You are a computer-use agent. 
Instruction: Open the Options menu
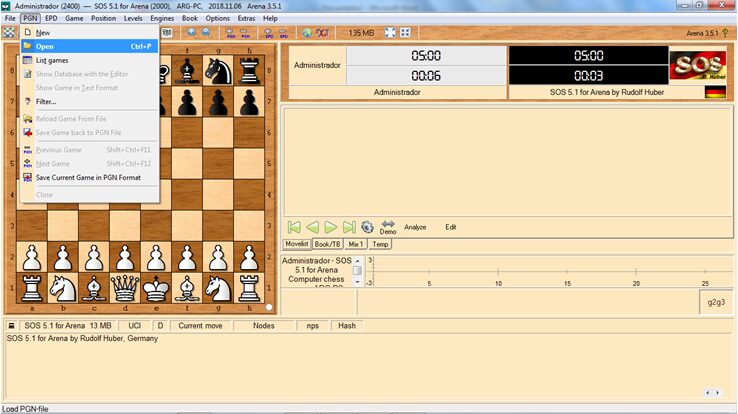(x=217, y=18)
